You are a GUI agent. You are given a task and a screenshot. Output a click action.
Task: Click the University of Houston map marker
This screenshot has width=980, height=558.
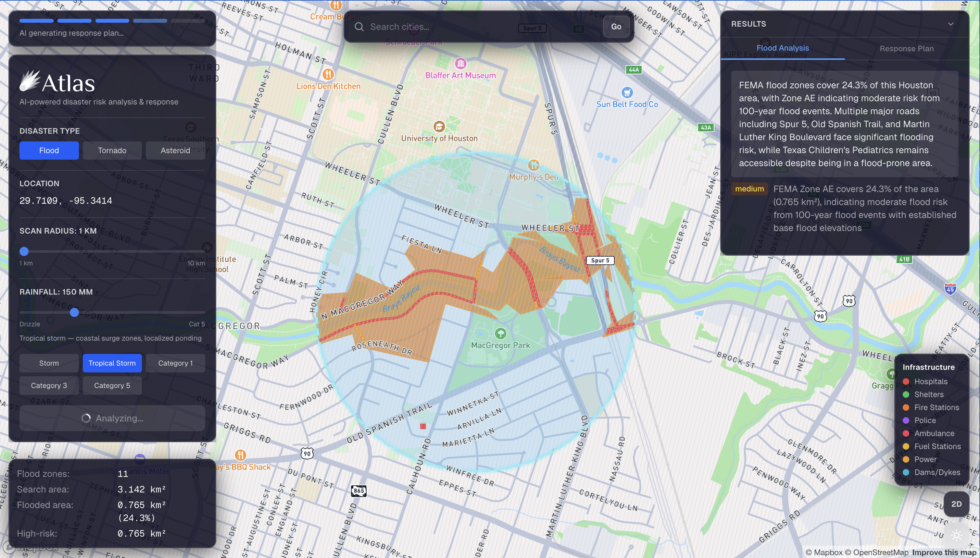tap(439, 127)
